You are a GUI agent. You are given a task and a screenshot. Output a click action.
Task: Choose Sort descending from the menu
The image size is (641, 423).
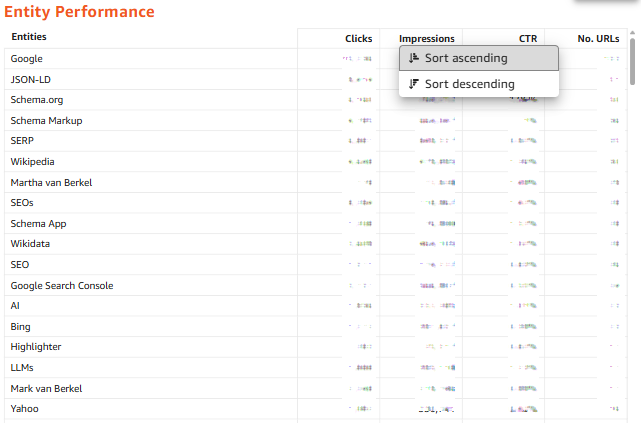click(x=479, y=84)
